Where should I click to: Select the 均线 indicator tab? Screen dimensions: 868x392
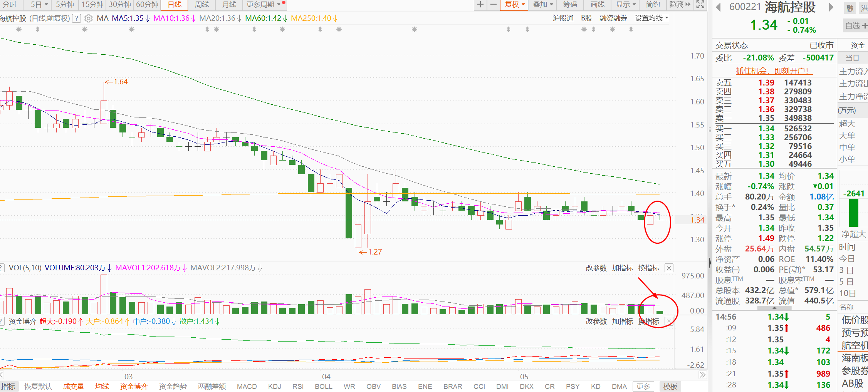[x=102, y=387]
